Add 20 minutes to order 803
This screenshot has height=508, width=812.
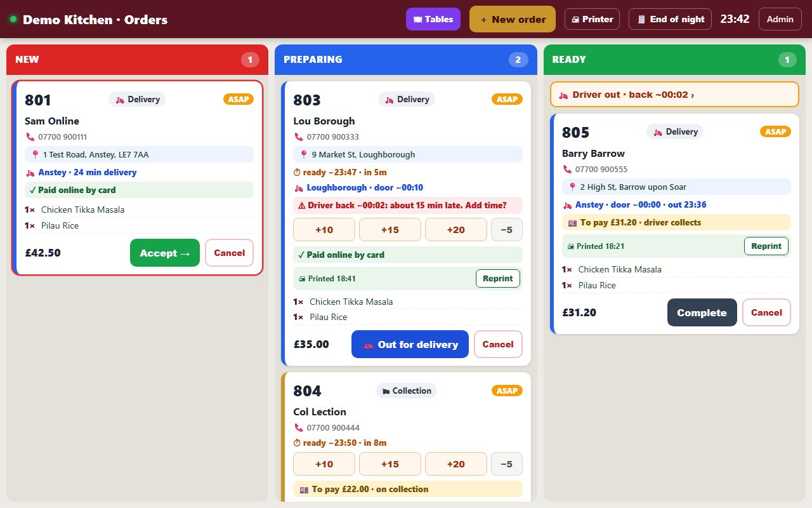(x=456, y=230)
